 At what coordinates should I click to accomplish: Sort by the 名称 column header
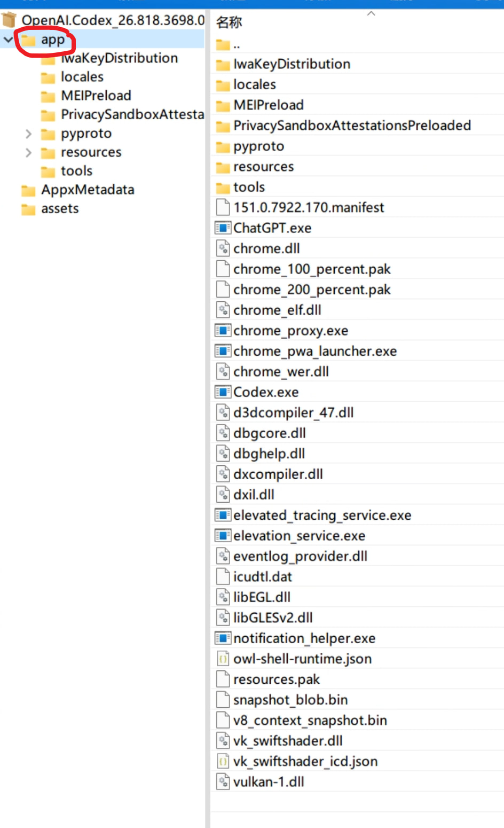pyautogui.click(x=229, y=22)
